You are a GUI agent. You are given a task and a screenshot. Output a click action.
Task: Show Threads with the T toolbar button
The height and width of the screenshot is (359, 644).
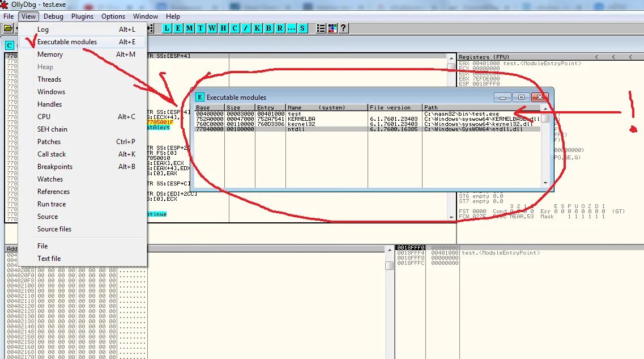point(201,28)
